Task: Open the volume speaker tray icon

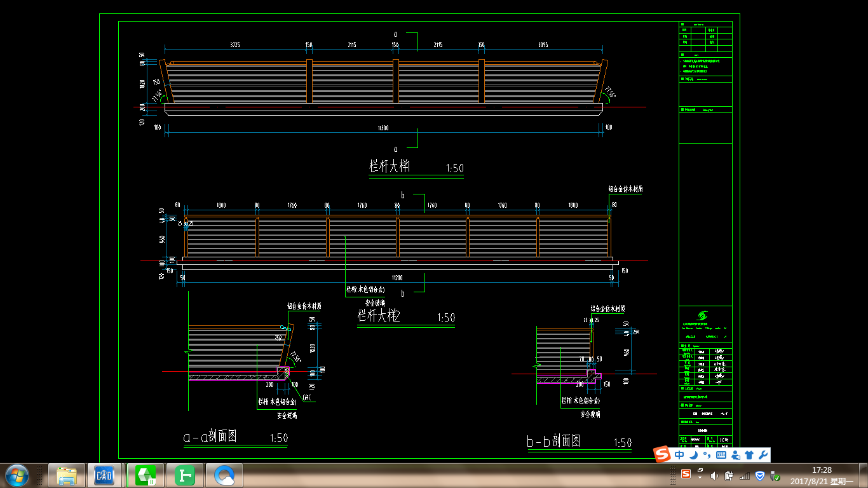Action: (x=714, y=475)
